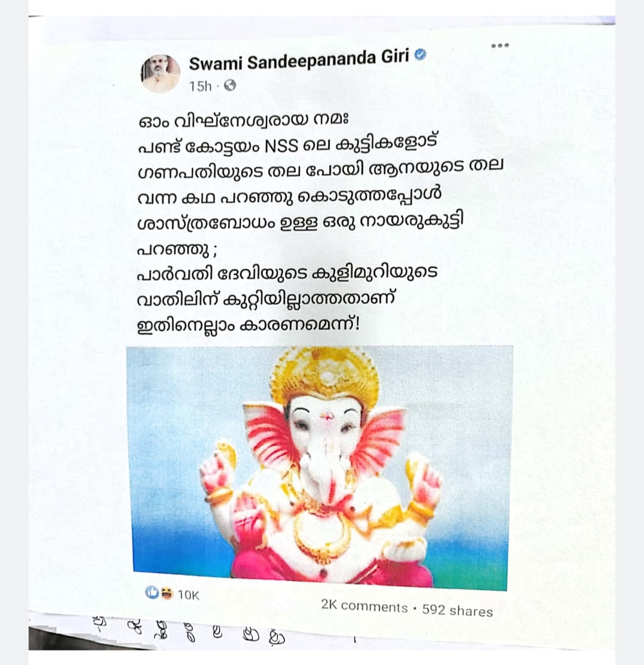The width and height of the screenshot is (644, 665).
Task: Click the blue thumbs-up like reaction icon
Action: [152, 592]
